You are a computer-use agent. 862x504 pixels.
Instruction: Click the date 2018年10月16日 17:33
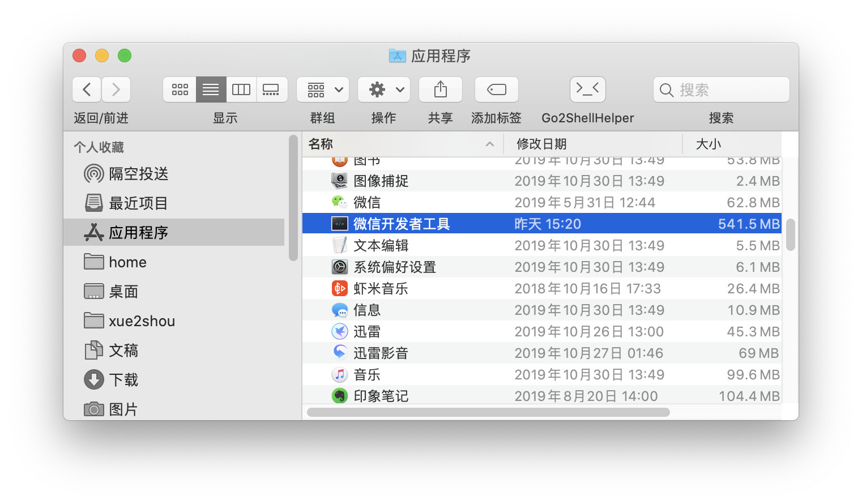click(587, 288)
